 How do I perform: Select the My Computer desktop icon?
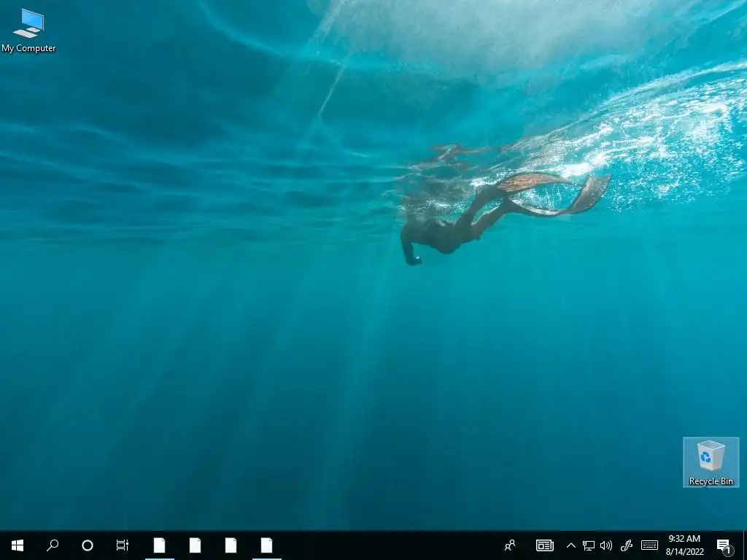pos(28,31)
